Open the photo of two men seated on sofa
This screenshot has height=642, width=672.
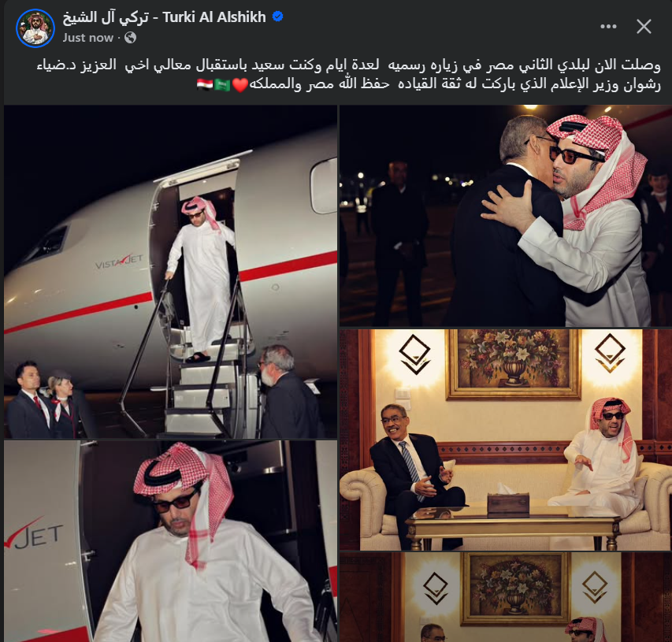[x=506, y=440]
